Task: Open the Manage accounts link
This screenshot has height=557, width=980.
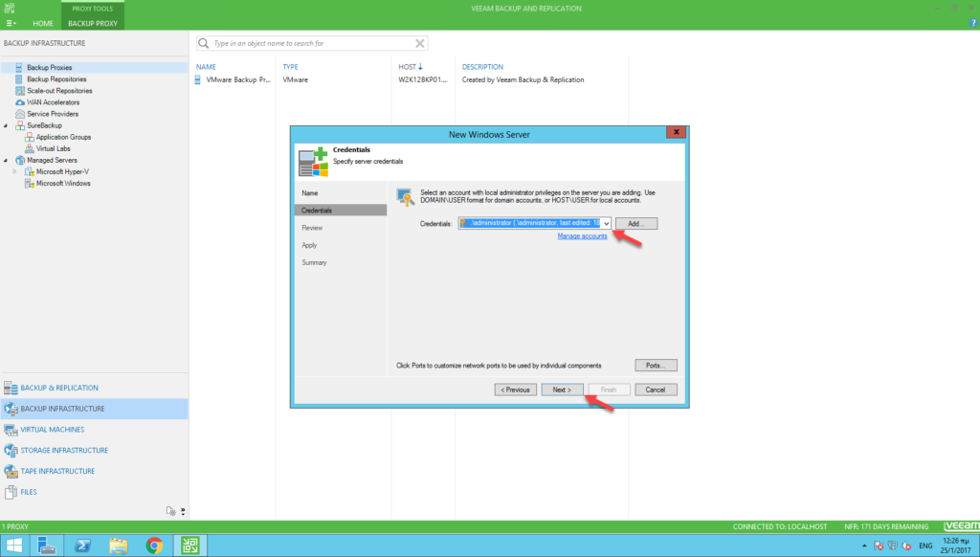Action: (582, 236)
